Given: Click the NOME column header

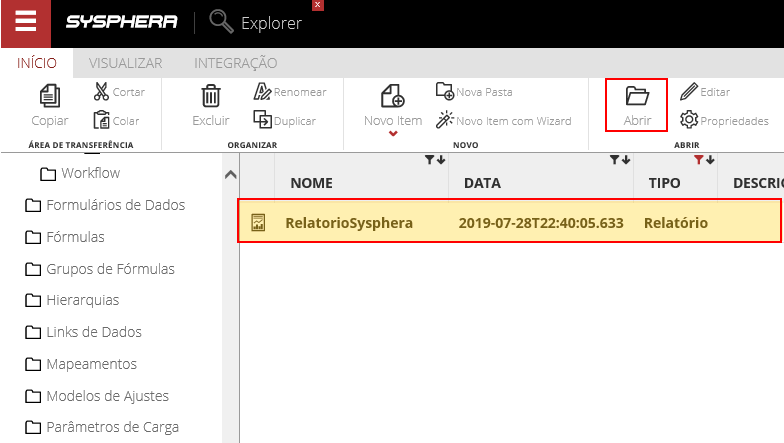Looking at the screenshot, I should (312, 183).
